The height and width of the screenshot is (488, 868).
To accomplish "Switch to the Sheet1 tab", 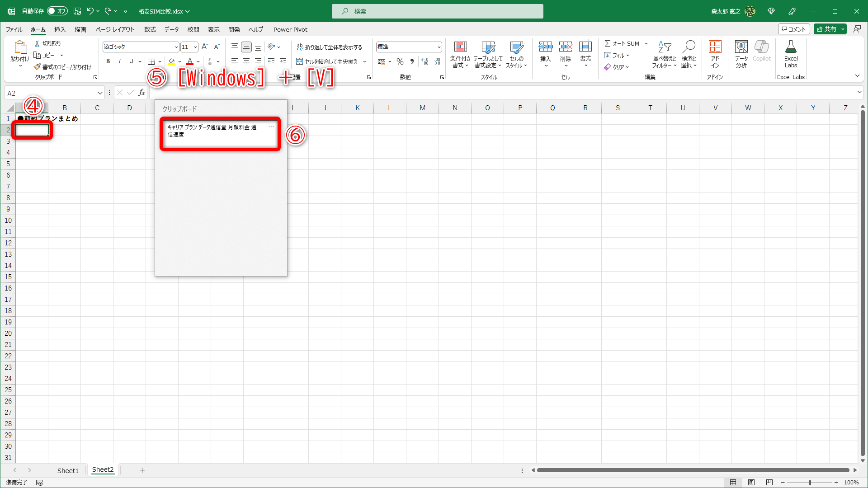I will pos(68,470).
